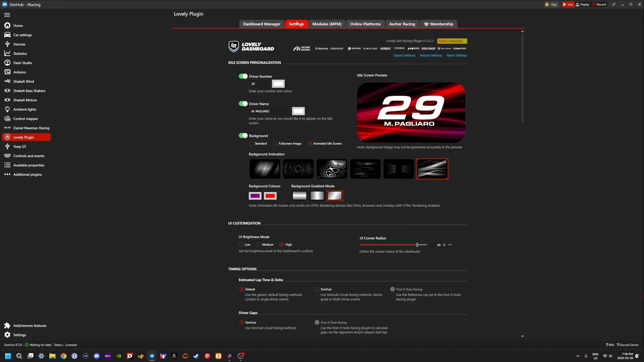
Task: Open the Yoep GT plugin
Action: tap(20, 146)
